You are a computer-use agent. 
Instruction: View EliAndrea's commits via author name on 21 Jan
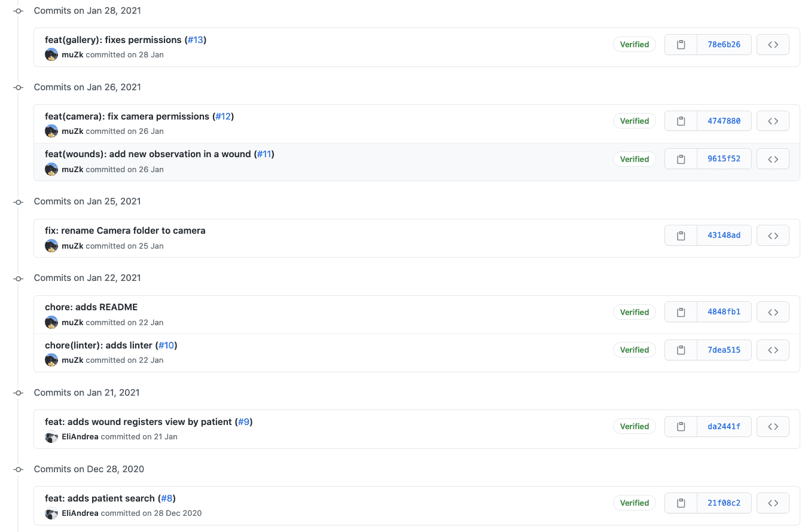coord(80,437)
